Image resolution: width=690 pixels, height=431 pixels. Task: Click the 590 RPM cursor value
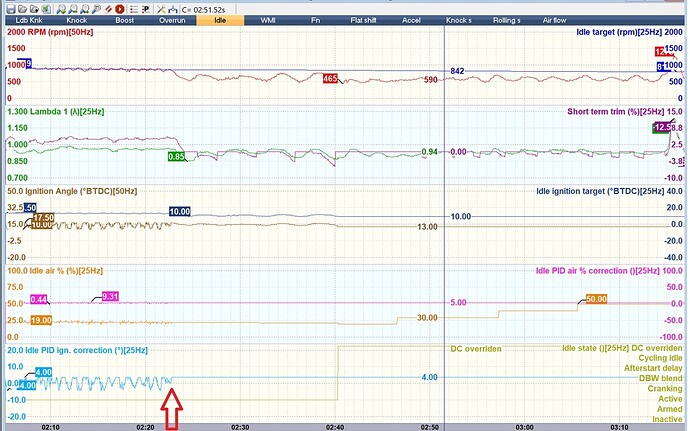click(431, 80)
